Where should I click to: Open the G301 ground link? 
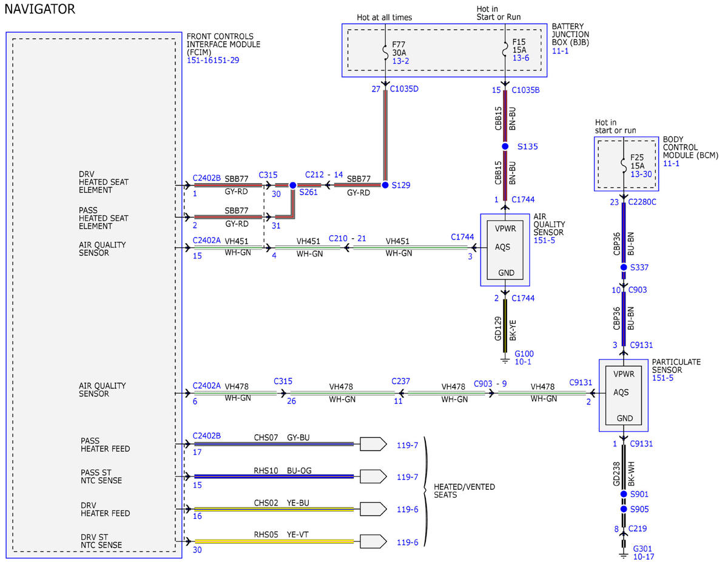click(643, 548)
